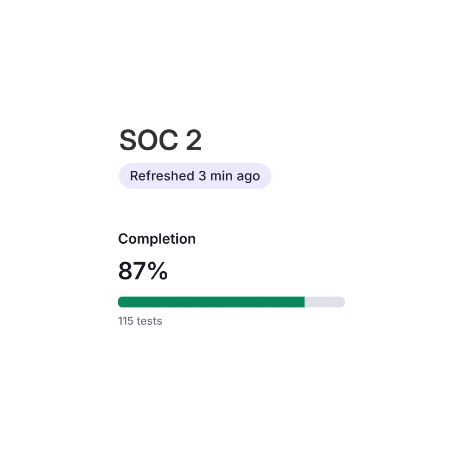The width and height of the screenshot is (476, 468).
Task: Click the refresh status indicator pill
Action: [x=195, y=176]
